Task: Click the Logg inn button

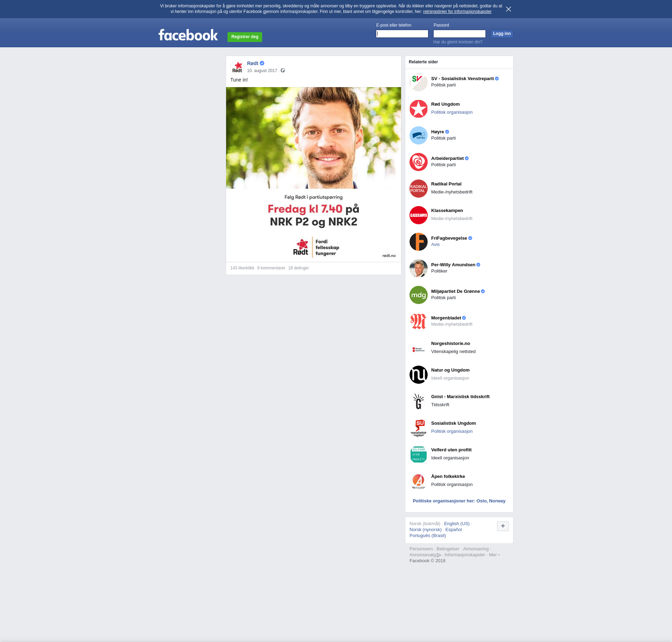Action: 502,34
